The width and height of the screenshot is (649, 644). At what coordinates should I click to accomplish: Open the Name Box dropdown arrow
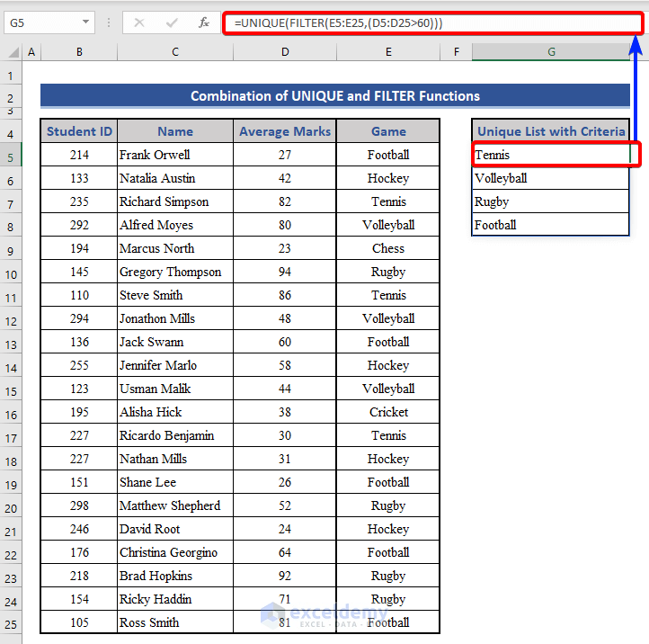[x=85, y=22]
